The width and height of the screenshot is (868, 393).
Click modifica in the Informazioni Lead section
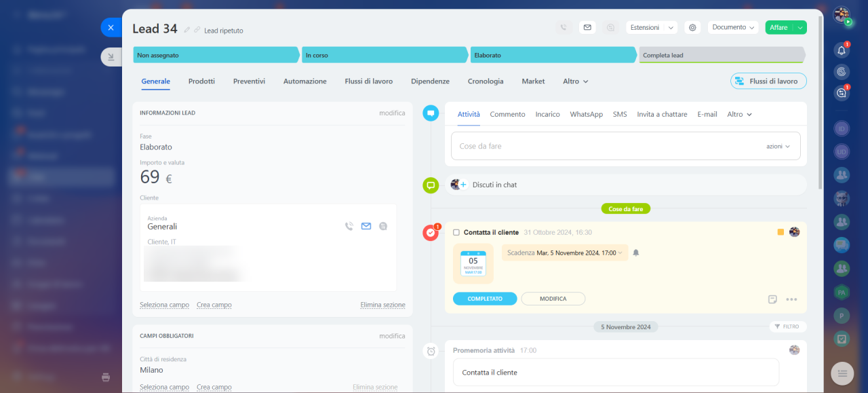[x=392, y=113]
